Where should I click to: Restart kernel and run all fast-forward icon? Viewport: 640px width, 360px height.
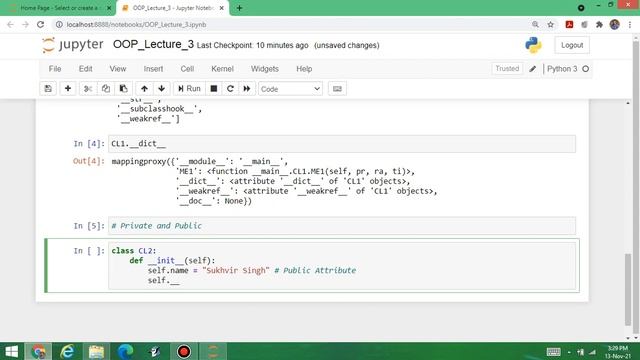click(x=247, y=89)
